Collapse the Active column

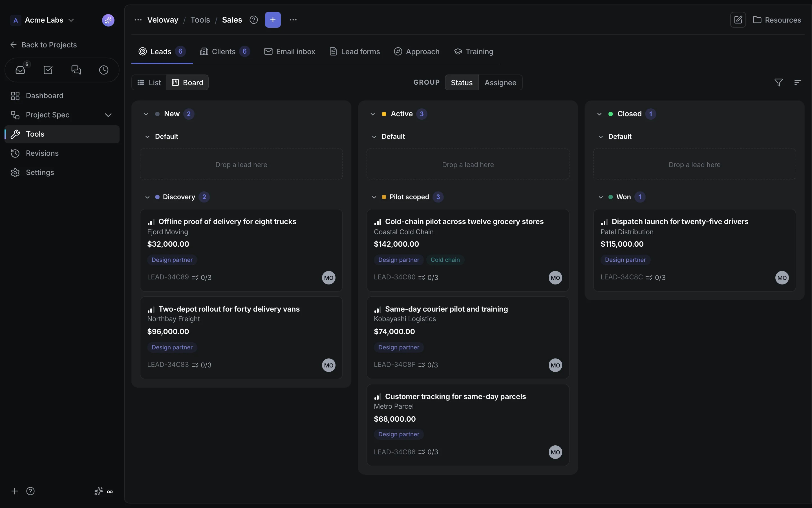click(372, 114)
